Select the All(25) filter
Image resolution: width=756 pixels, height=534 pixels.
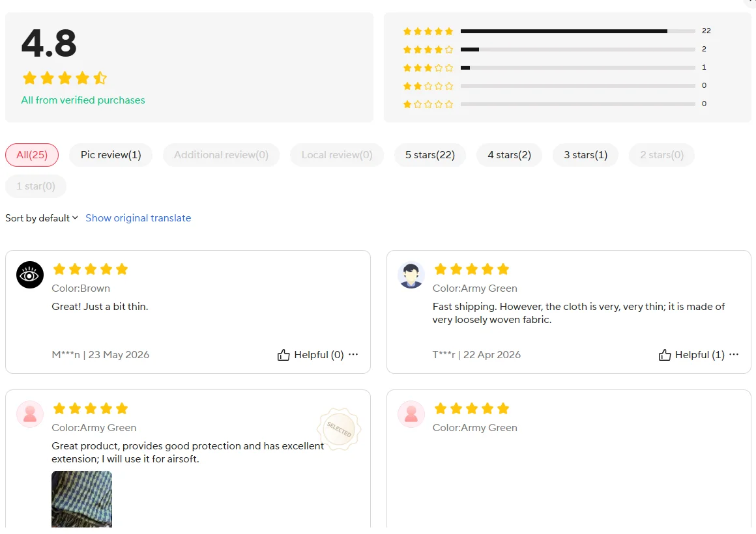(x=32, y=155)
